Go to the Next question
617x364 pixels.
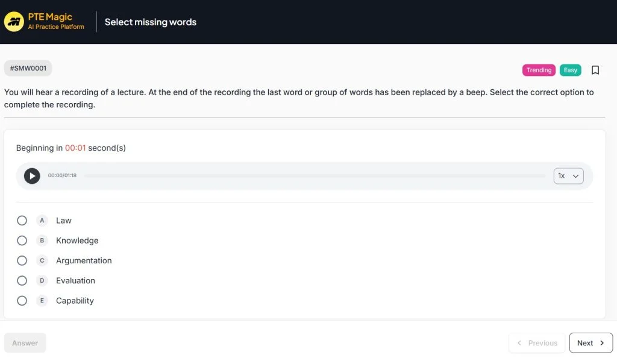click(590, 343)
